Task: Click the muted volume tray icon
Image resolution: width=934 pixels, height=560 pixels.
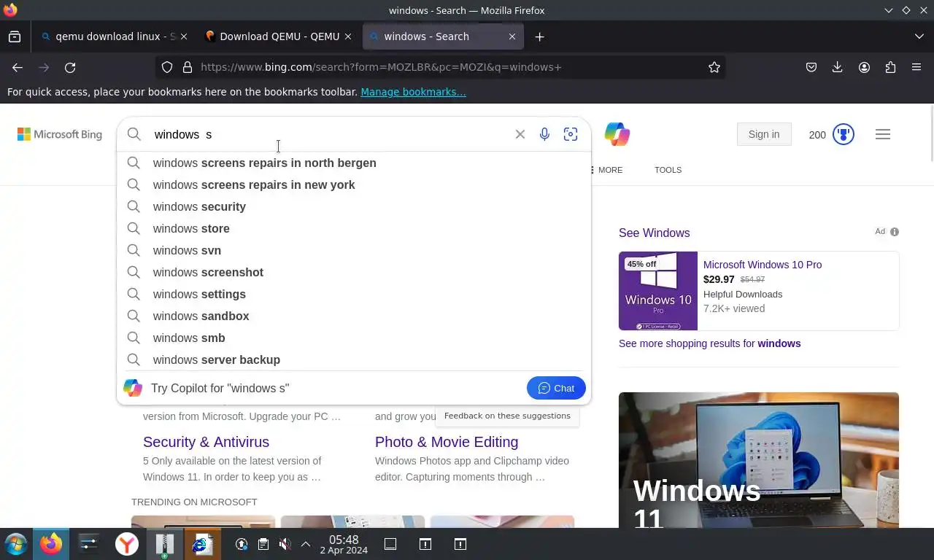Action: pos(285,544)
